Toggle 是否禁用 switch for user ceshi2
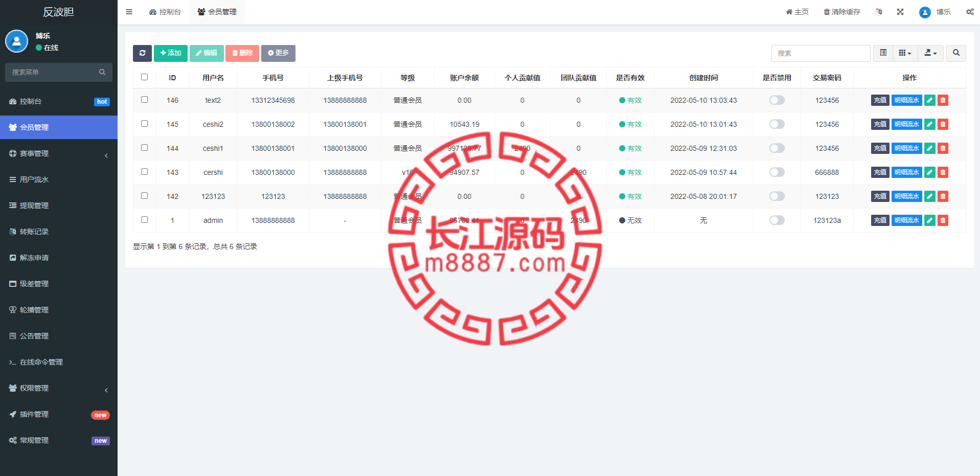 click(x=777, y=124)
